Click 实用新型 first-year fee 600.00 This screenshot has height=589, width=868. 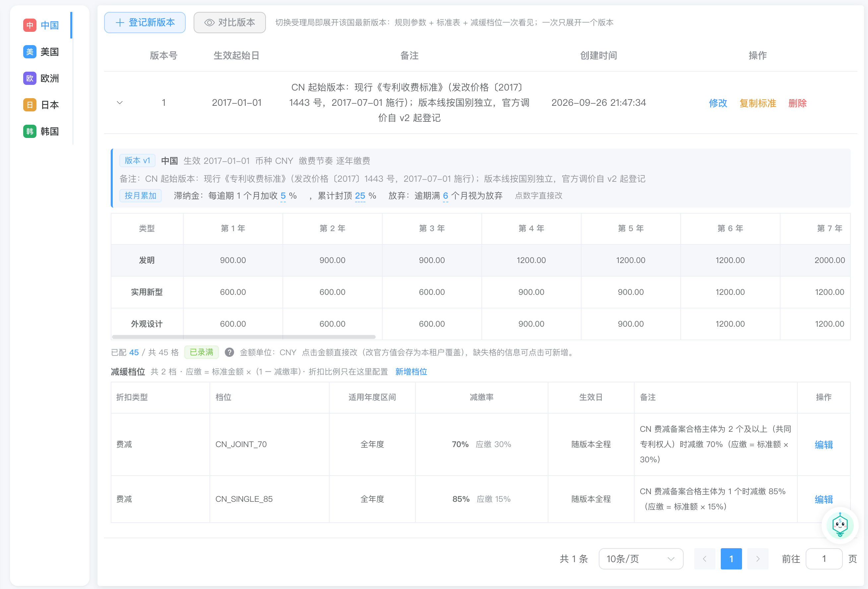coord(233,292)
